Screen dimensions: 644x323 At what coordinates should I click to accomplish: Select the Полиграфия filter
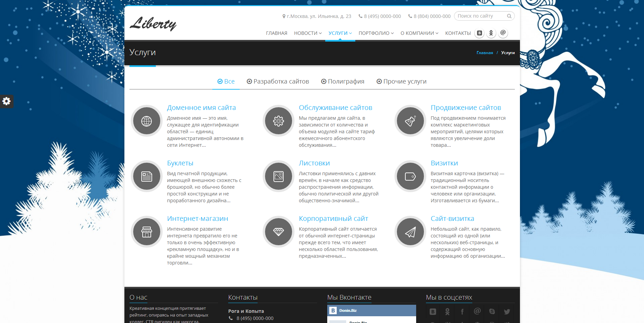343,82
